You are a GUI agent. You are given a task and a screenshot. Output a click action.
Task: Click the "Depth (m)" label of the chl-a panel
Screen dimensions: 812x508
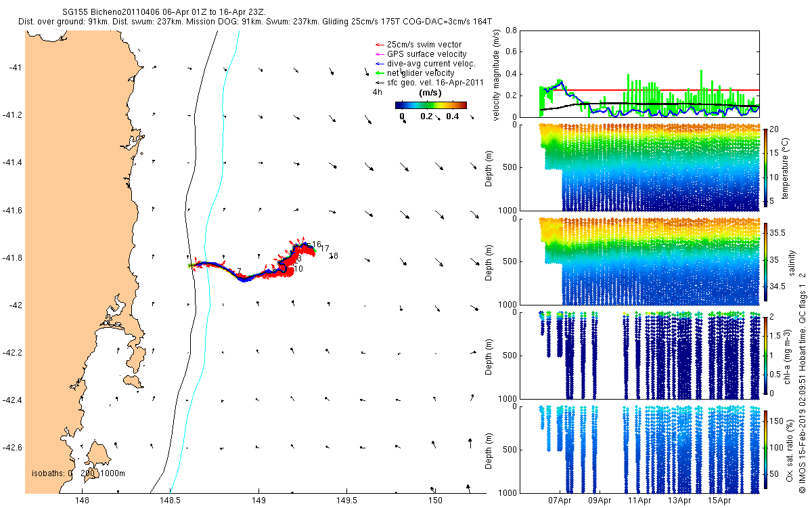pyautogui.click(x=489, y=357)
